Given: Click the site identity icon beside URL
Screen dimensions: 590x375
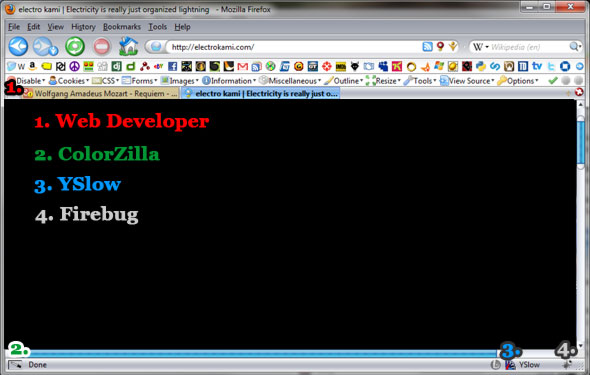Looking at the screenshot, I should pos(155,47).
